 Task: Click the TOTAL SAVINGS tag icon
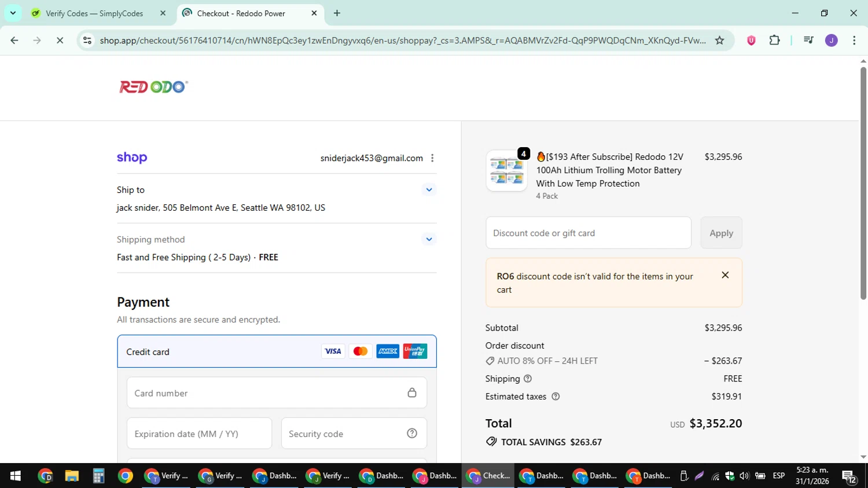(491, 442)
